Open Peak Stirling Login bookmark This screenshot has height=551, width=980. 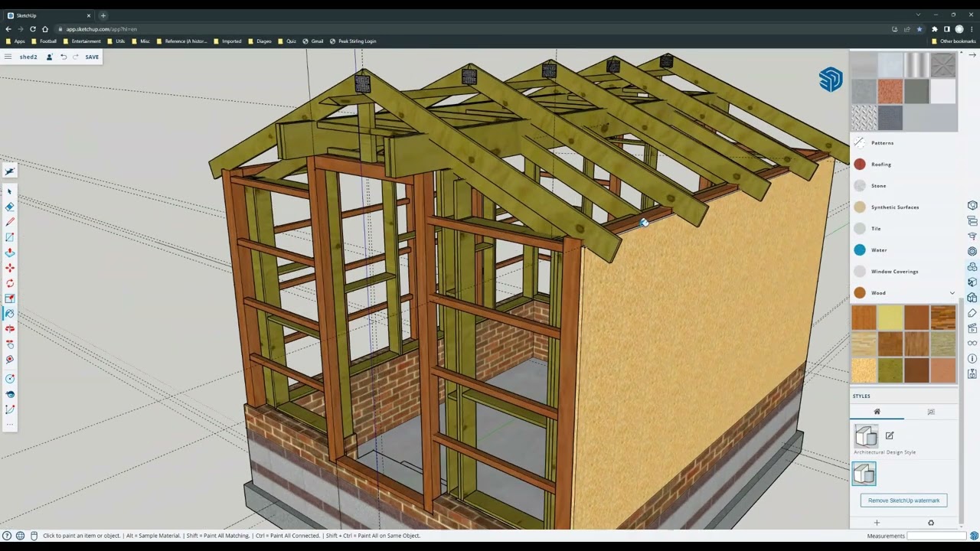[353, 41]
